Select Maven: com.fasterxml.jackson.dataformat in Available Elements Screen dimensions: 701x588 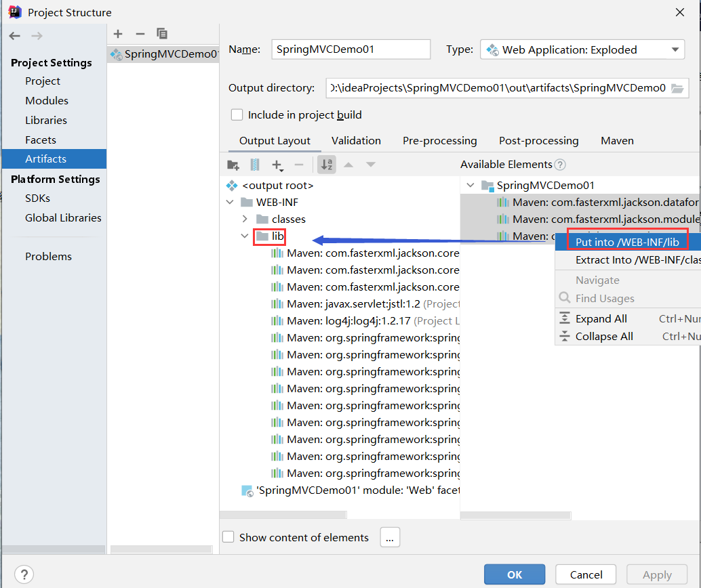(x=598, y=203)
